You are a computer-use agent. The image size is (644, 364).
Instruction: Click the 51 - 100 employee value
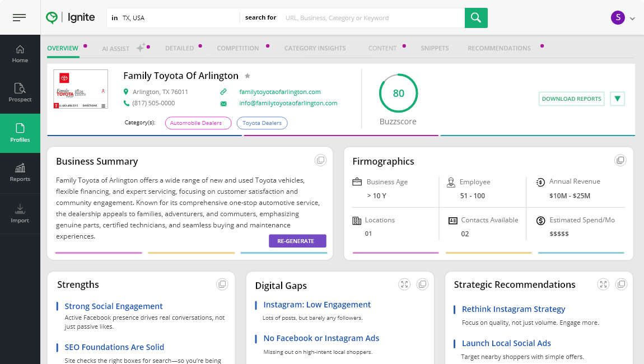point(472,195)
